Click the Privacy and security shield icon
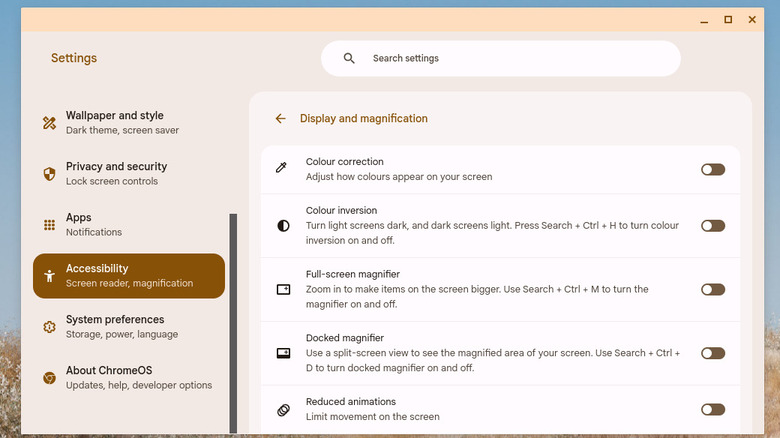 tap(49, 174)
